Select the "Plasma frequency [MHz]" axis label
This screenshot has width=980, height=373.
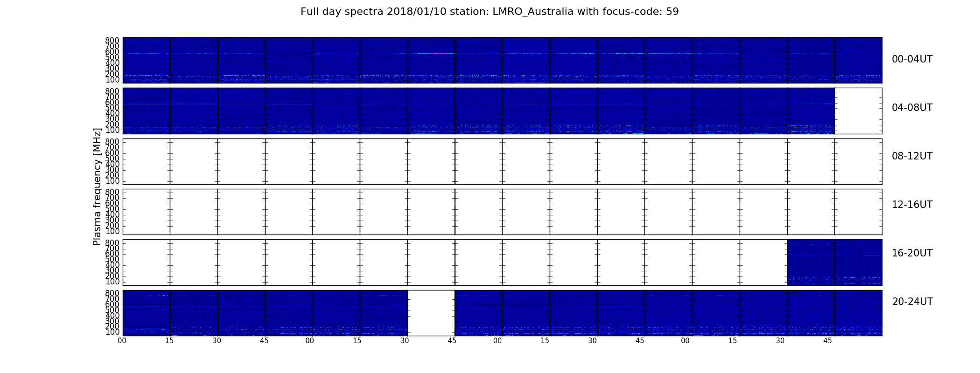point(97,186)
